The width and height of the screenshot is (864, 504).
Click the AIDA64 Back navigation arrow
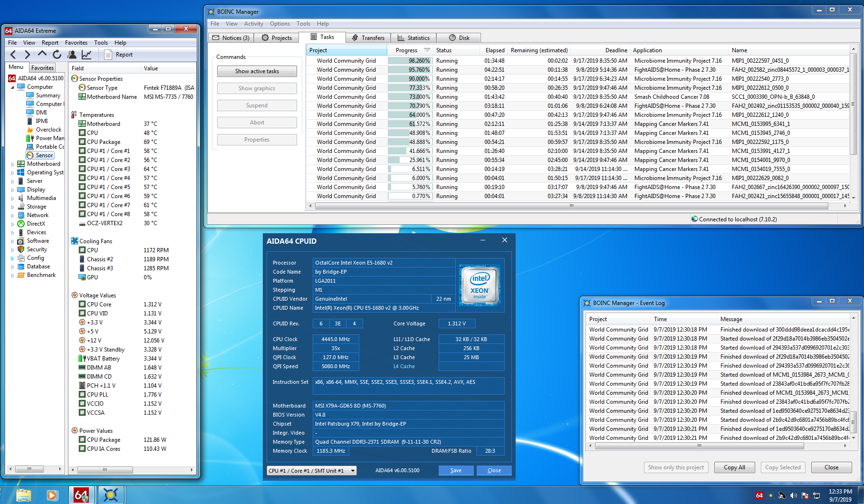click(x=13, y=55)
